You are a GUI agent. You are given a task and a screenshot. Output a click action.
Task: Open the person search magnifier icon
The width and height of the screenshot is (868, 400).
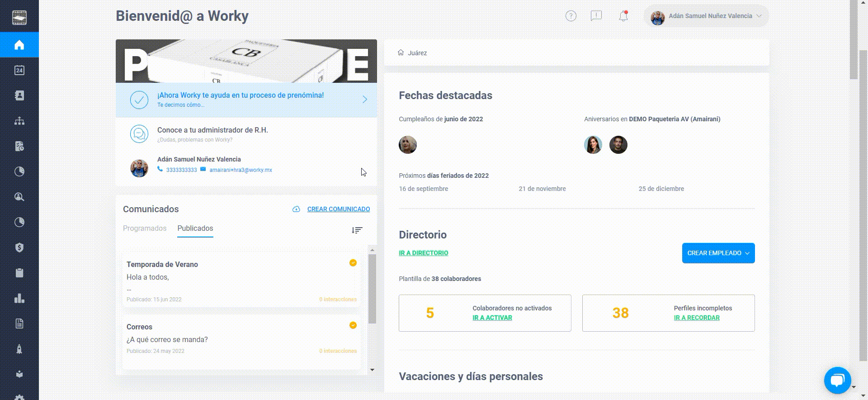click(19, 197)
